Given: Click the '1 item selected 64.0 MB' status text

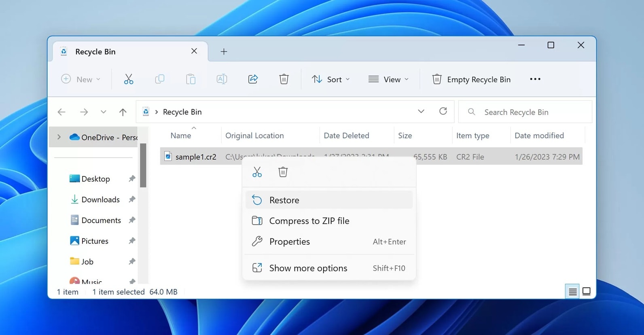Looking at the screenshot, I should tap(135, 292).
